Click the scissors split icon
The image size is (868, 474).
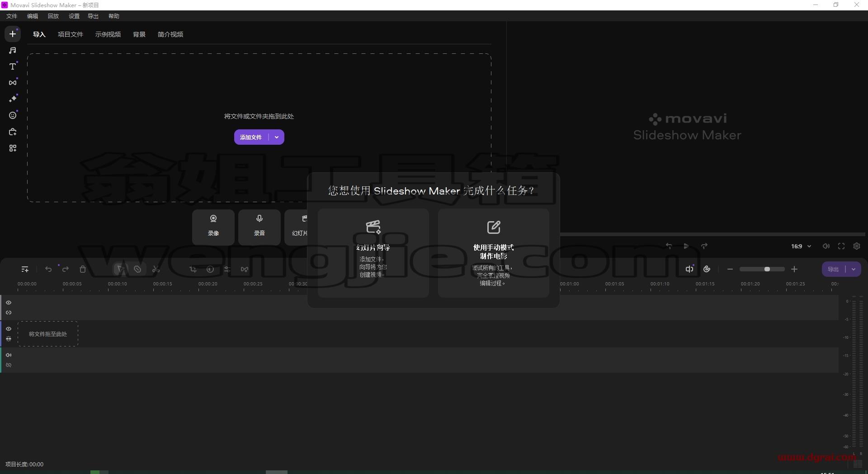pyautogui.click(x=156, y=269)
